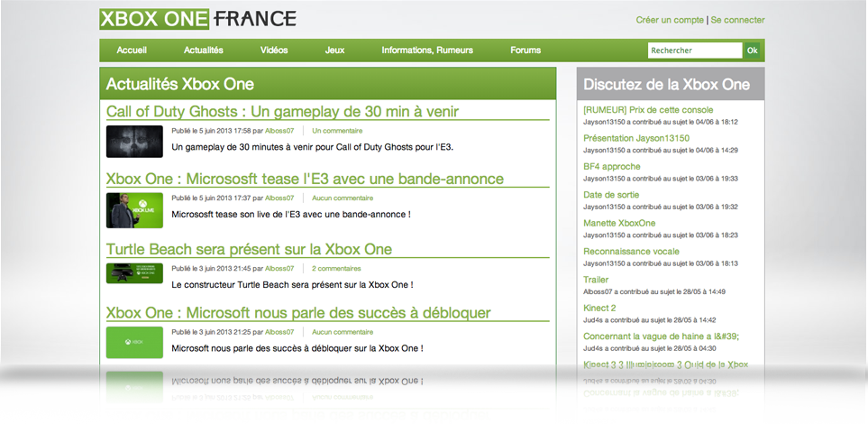
Task: Open Aucun commentaire link on E3 teaser article
Action: tap(343, 198)
